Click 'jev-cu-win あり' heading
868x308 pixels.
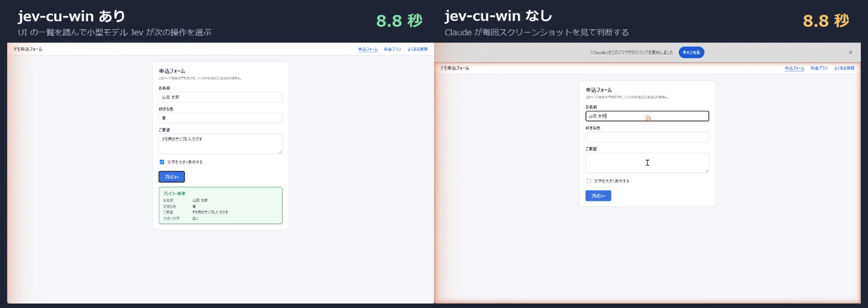tap(71, 16)
